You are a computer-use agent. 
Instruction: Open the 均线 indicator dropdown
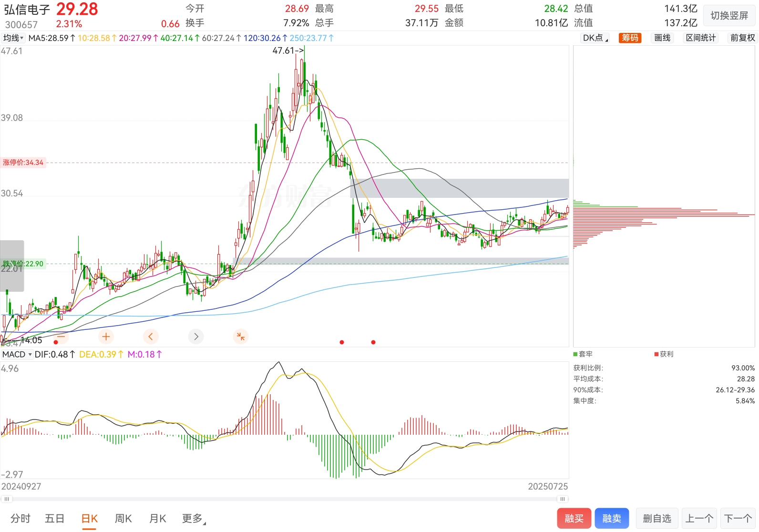13,38
